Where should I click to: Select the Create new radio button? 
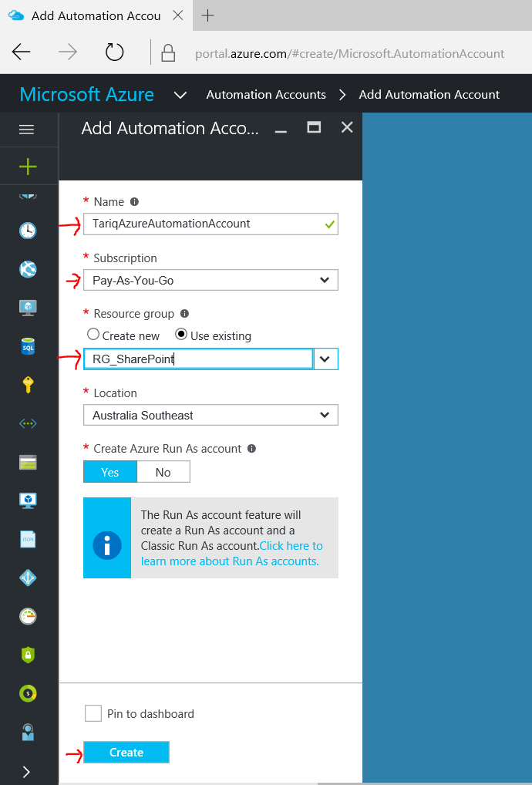coord(93,334)
